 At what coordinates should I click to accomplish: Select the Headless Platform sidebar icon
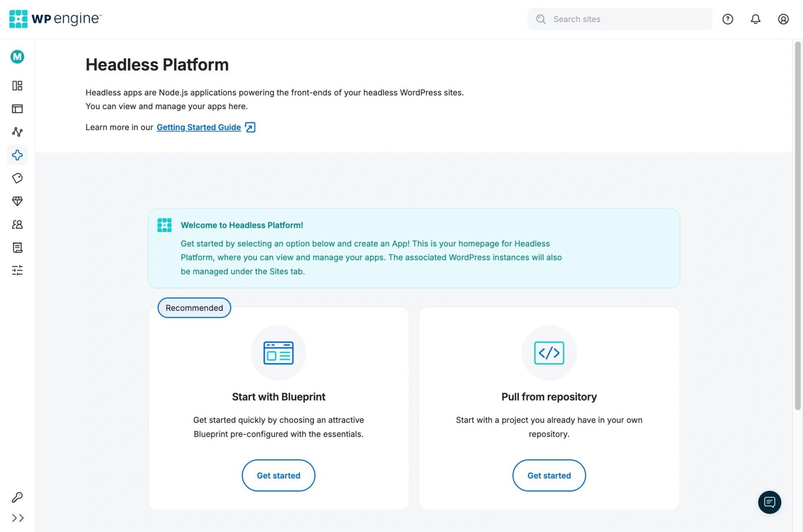pyautogui.click(x=17, y=155)
